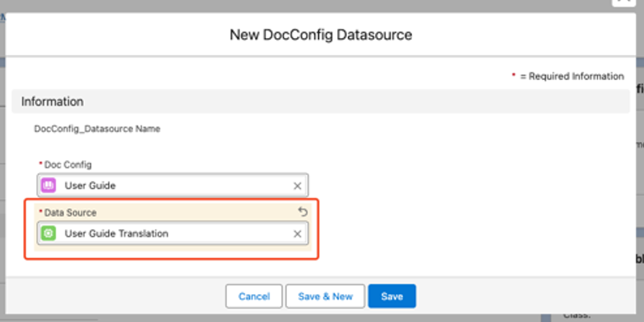Click the New DocConfig Datasource title
The width and height of the screenshot is (644, 322).
320,35
